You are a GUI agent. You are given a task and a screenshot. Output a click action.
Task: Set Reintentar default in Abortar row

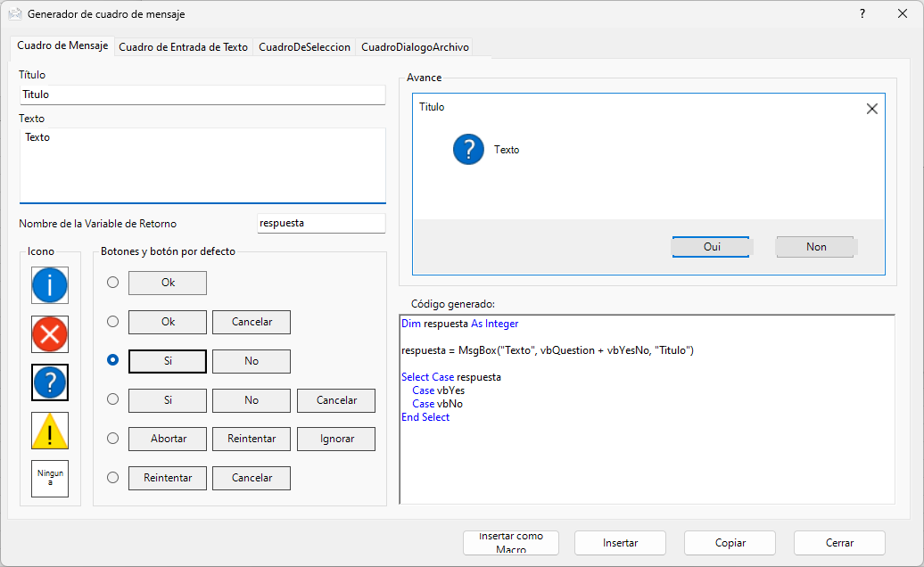[x=252, y=439]
